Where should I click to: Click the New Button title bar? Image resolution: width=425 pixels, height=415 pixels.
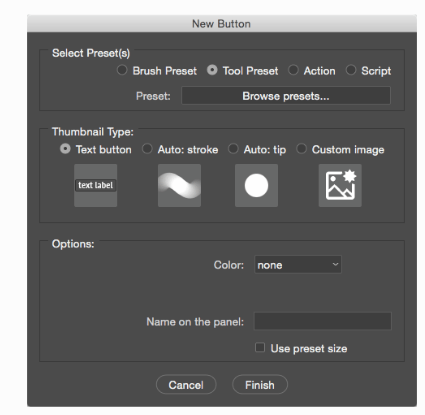[x=222, y=24]
